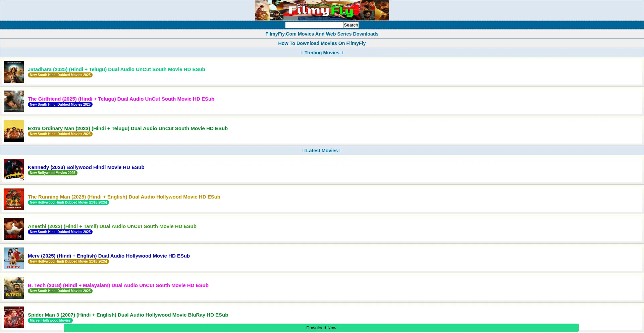This screenshot has width=644, height=333.
Task: Click the category tag under The Running Man
Action: click(68, 203)
